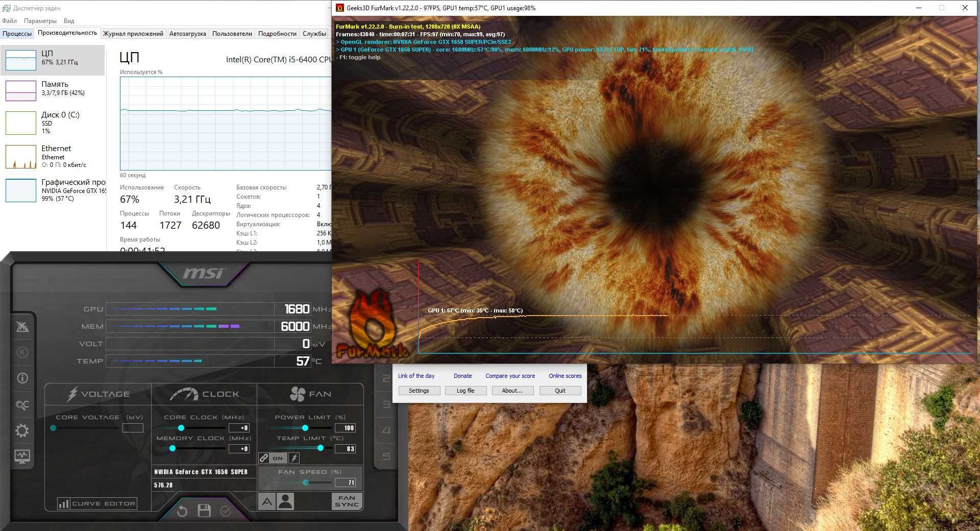Image resolution: width=980 pixels, height=531 pixels.
Task: Open Afterburner settings gear icon
Action: point(22,431)
